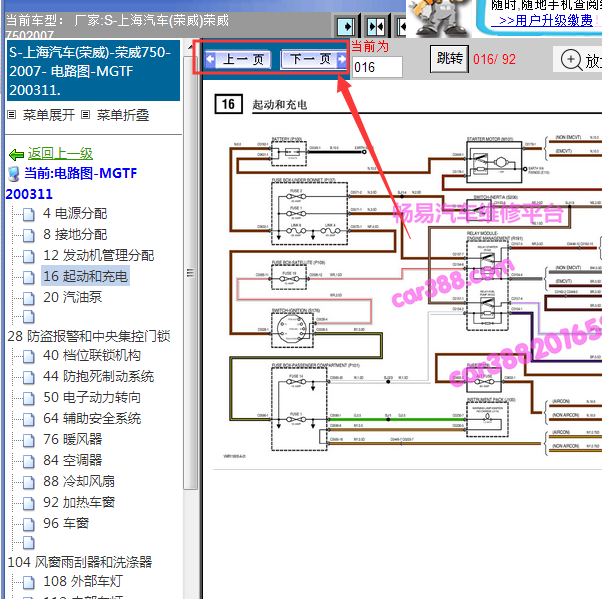602x599 pixels.
Task: Open 104 风窗雨刮器和洗涤器 entry
Action: [x=80, y=562]
